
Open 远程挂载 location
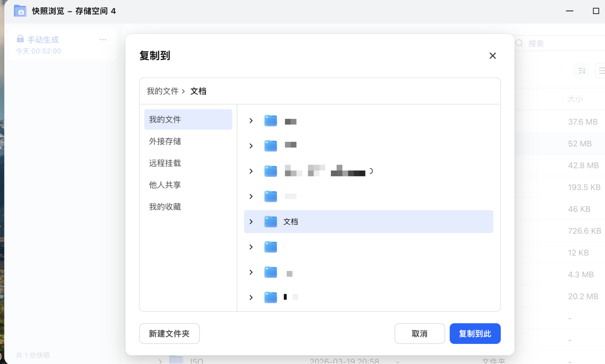(165, 163)
